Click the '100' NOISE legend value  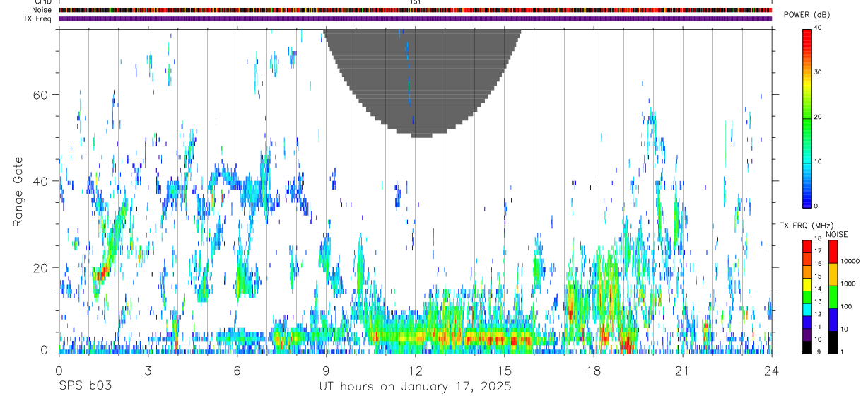846,306
